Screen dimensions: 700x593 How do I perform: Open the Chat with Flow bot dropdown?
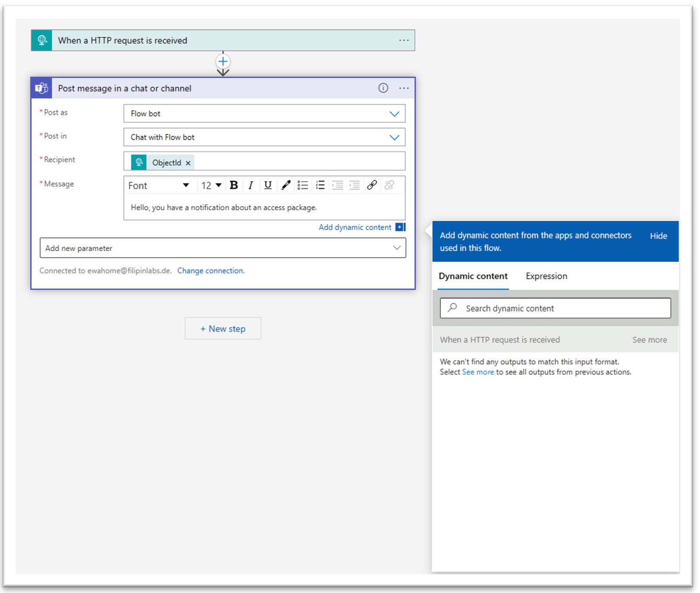pos(394,137)
